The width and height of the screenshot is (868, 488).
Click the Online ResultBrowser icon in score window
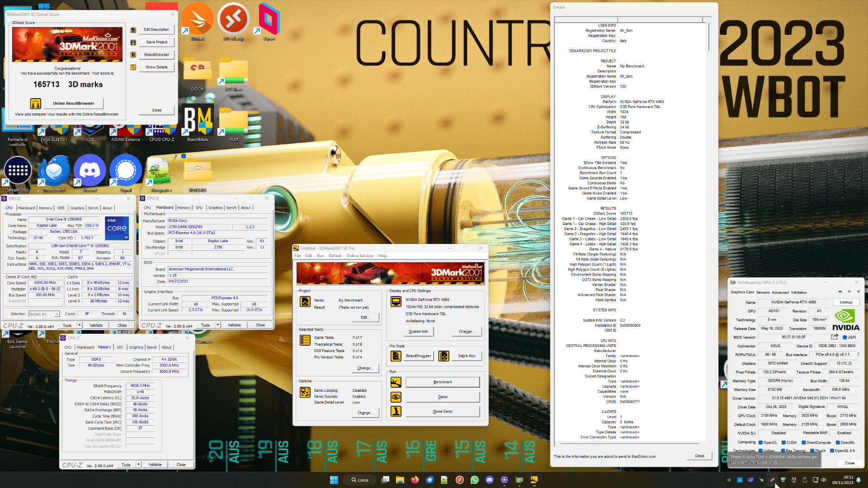35,103
